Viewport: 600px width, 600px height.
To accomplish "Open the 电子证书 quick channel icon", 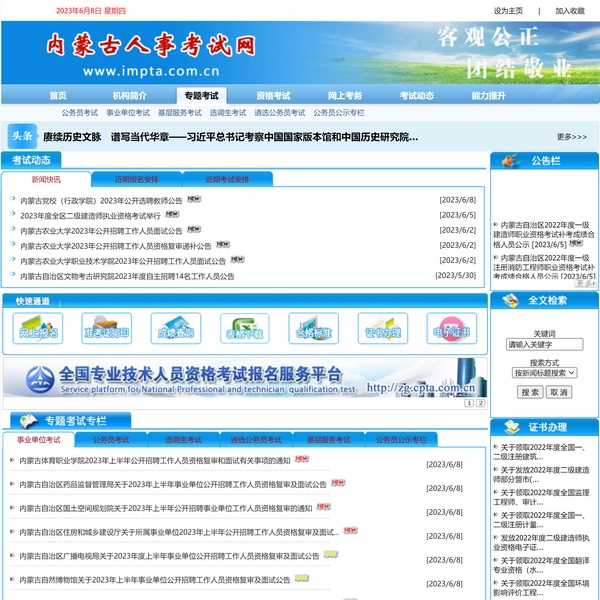I will 450,327.
